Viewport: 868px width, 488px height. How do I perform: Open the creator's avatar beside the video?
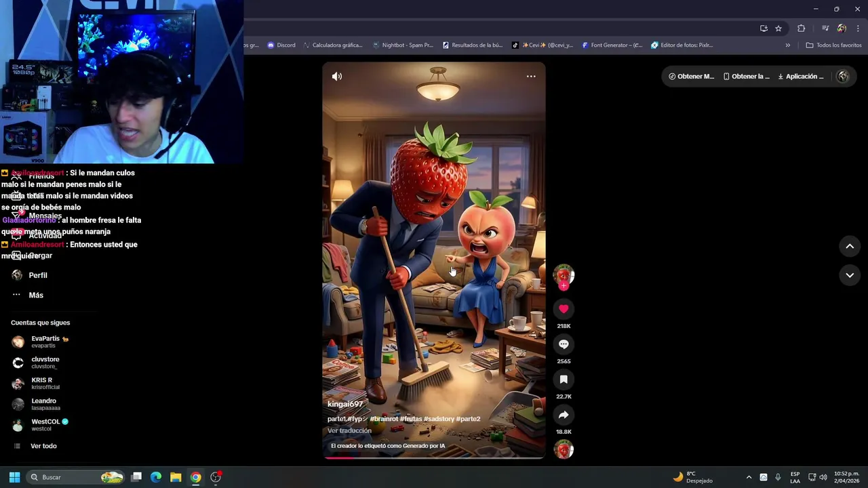coord(564,274)
